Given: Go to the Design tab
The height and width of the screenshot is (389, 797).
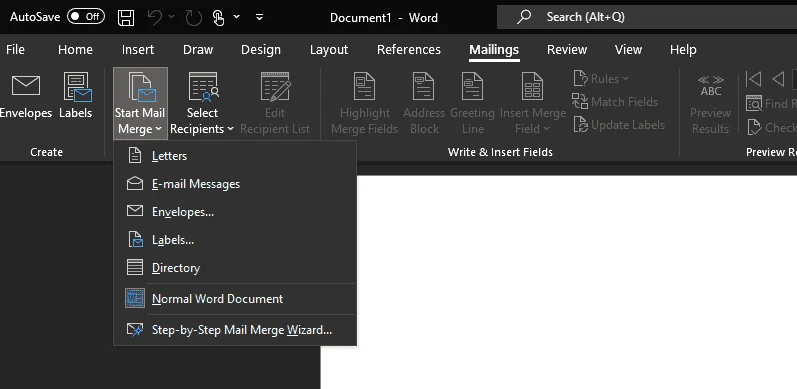Looking at the screenshot, I should [261, 49].
